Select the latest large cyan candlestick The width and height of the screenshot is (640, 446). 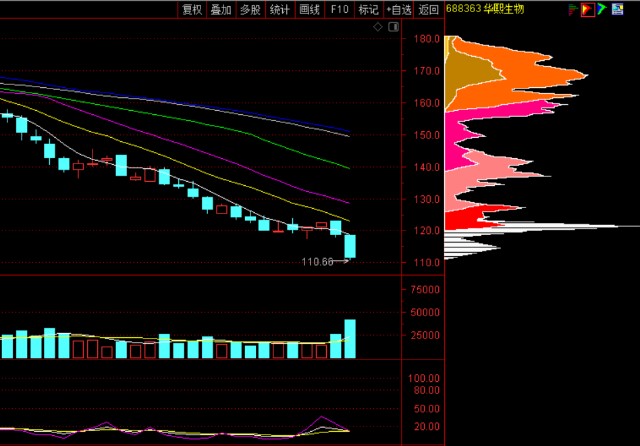coord(350,246)
